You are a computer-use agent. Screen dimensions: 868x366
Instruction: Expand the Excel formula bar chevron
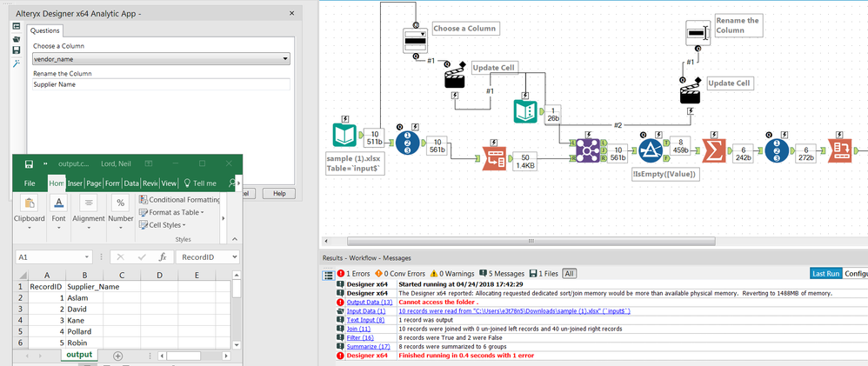pyautogui.click(x=235, y=257)
